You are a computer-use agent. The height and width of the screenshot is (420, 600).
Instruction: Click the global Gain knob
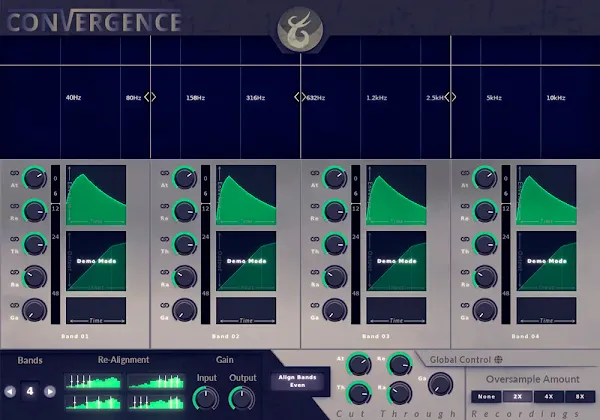click(440, 384)
